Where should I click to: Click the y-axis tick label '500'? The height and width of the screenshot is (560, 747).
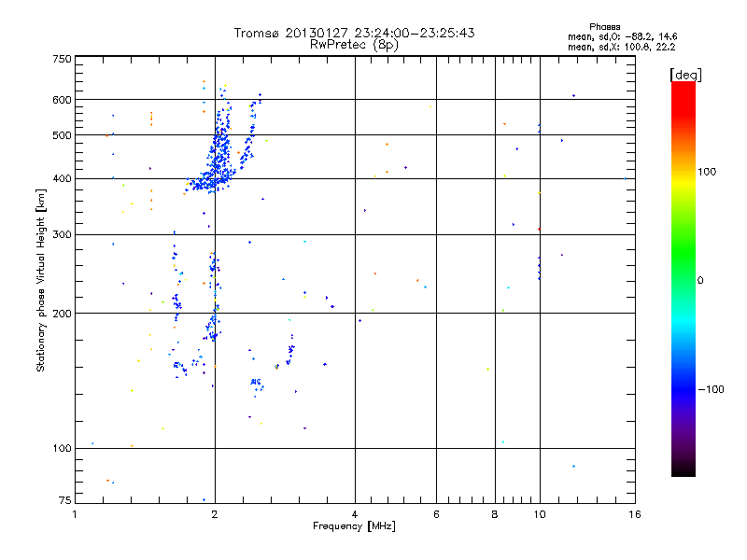tap(62, 135)
